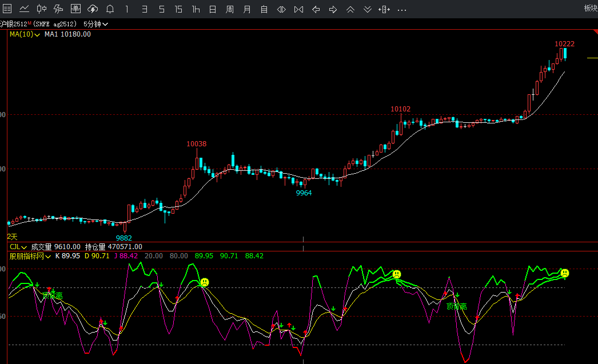Switch to the monthly (月) period
598x364 pixels.
tap(247, 9)
